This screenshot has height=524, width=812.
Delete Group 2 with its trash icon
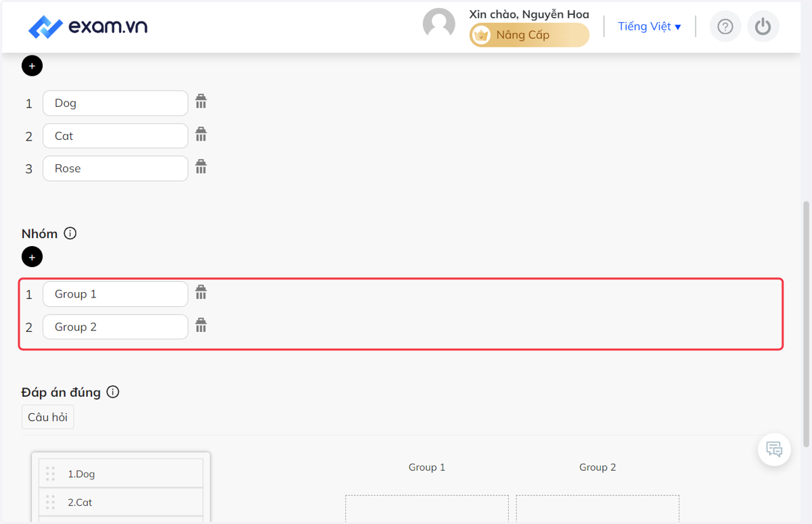point(201,325)
